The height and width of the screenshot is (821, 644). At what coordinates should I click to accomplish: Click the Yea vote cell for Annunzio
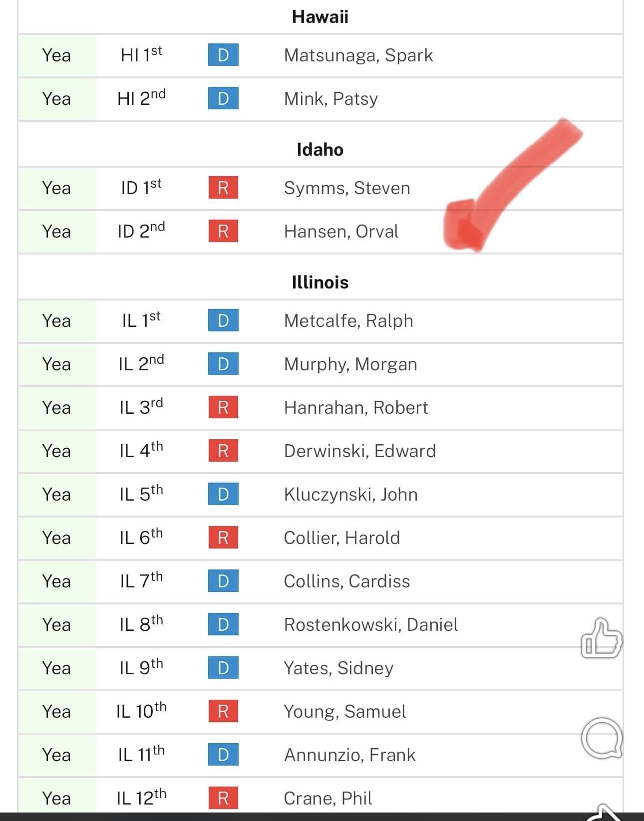point(56,755)
